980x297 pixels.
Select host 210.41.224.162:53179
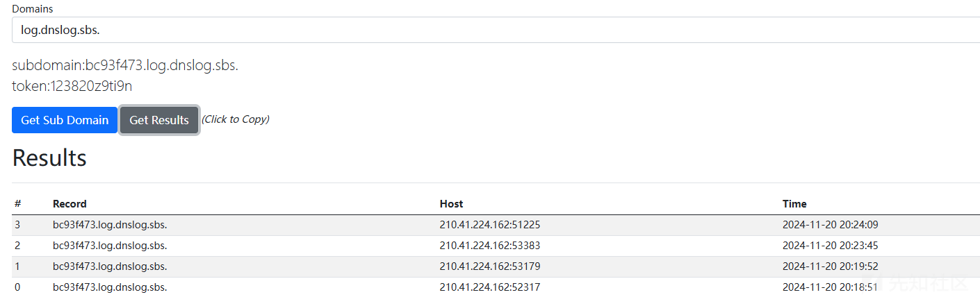(490, 266)
